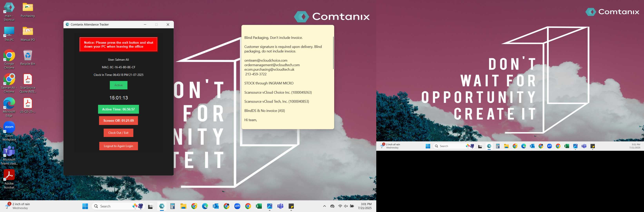Click the cloud sync-off tray icon
Screen dimensions: 644x212
[332, 206]
